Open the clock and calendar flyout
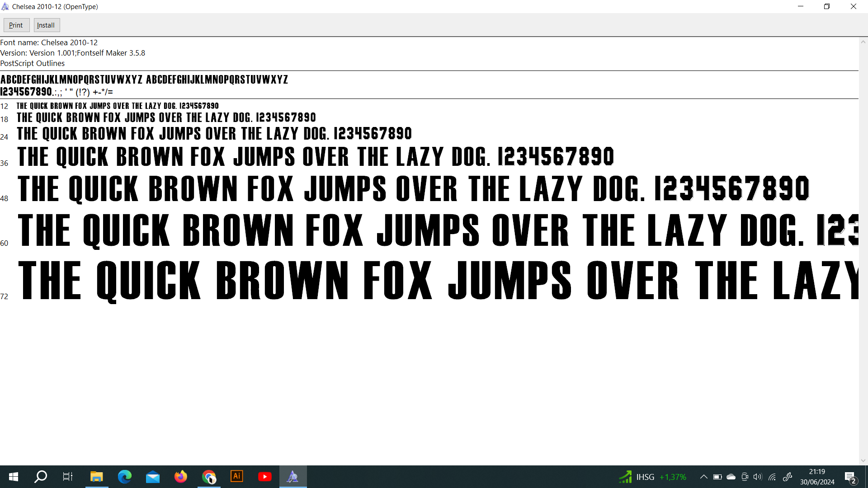868x488 pixels. pyautogui.click(x=817, y=477)
